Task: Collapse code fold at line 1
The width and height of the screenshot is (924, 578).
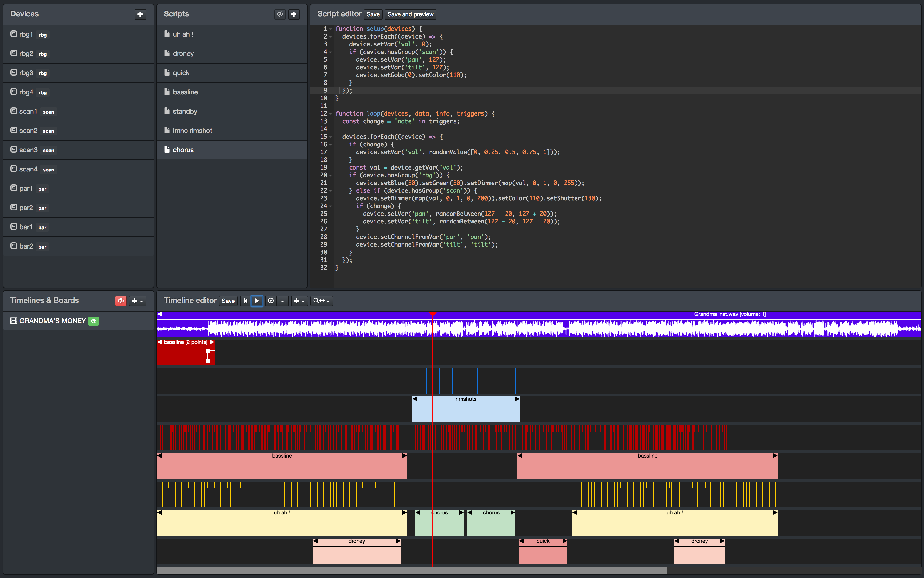Action: pyautogui.click(x=331, y=29)
